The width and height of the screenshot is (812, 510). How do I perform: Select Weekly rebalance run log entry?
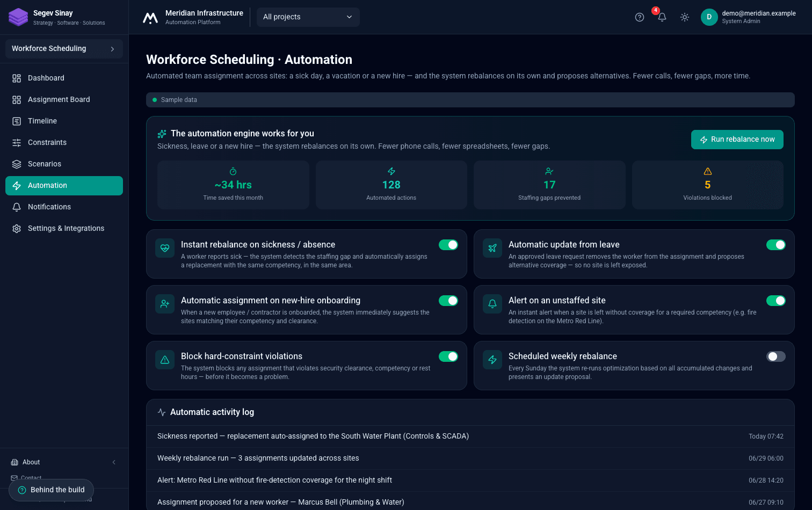(x=470, y=458)
